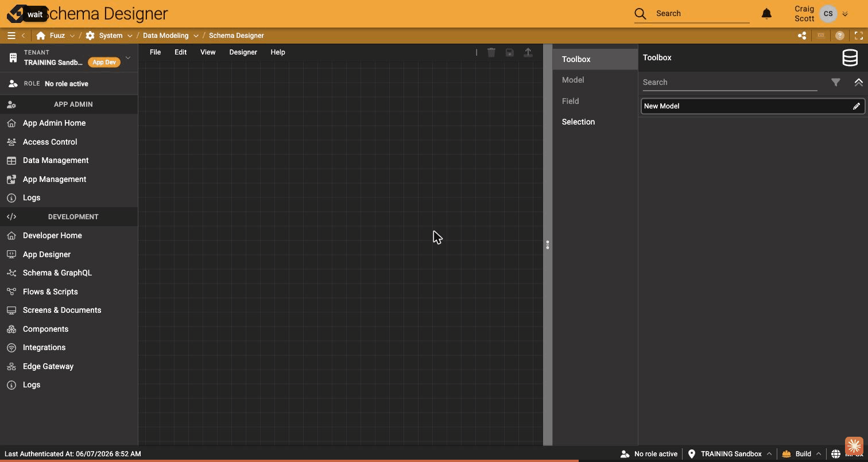Open the help question mark icon
868x462 pixels.
pyautogui.click(x=840, y=36)
